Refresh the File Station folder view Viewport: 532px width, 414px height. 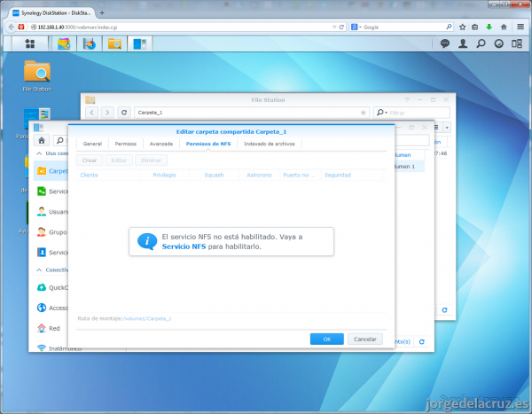[x=124, y=113]
